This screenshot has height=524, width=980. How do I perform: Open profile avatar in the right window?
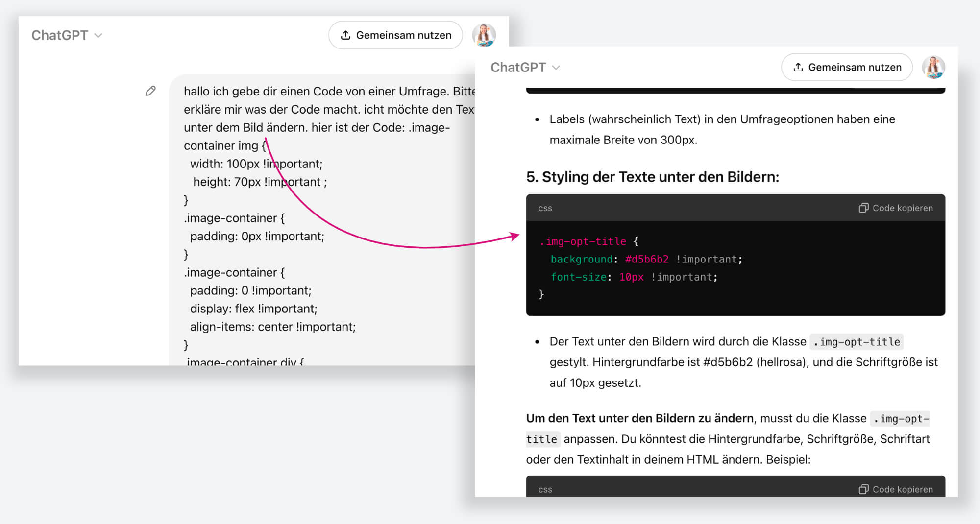tap(933, 67)
